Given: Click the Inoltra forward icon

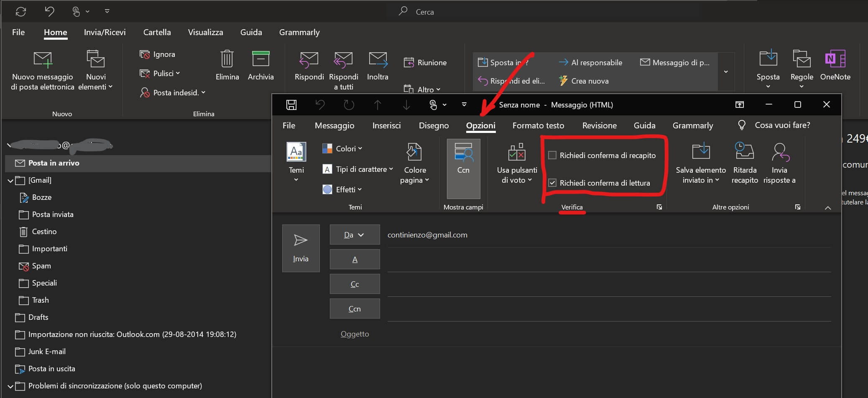Looking at the screenshot, I should [378, 60].
